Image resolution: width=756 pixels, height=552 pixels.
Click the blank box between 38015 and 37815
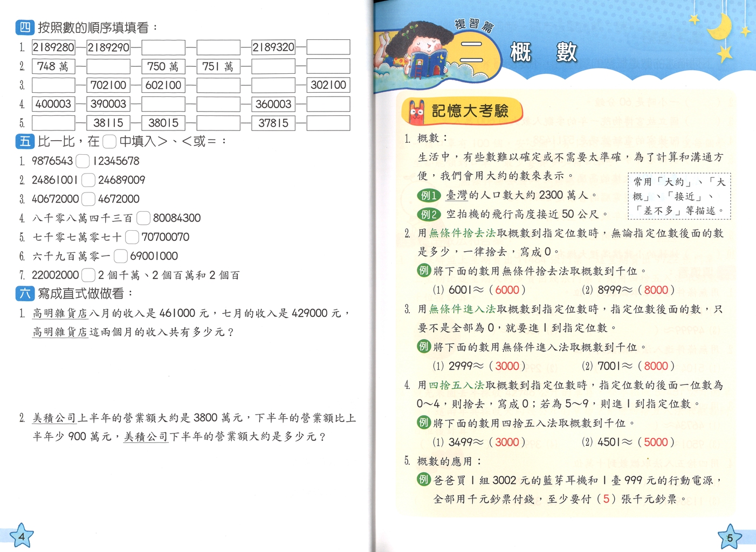coord(218,123)
